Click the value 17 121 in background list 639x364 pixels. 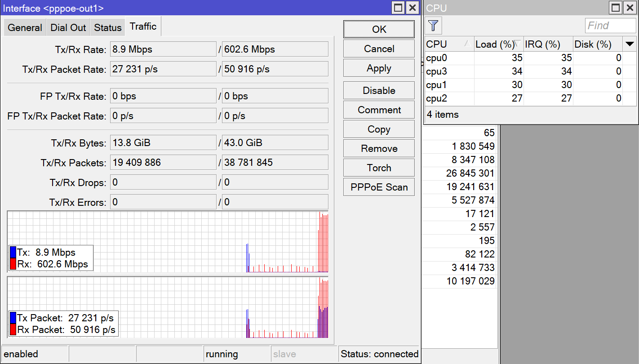[x=480, y=213]
